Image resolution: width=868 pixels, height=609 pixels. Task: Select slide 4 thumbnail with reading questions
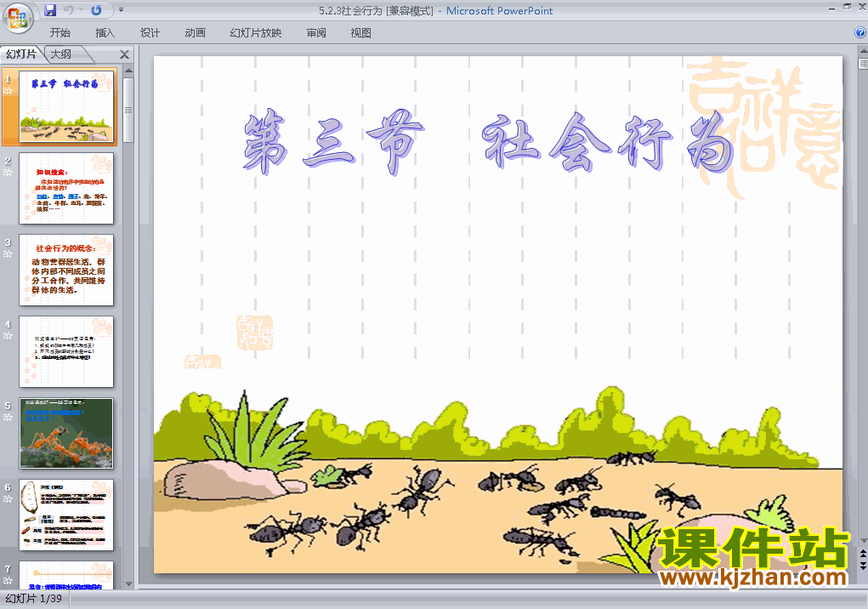point(66,351)
